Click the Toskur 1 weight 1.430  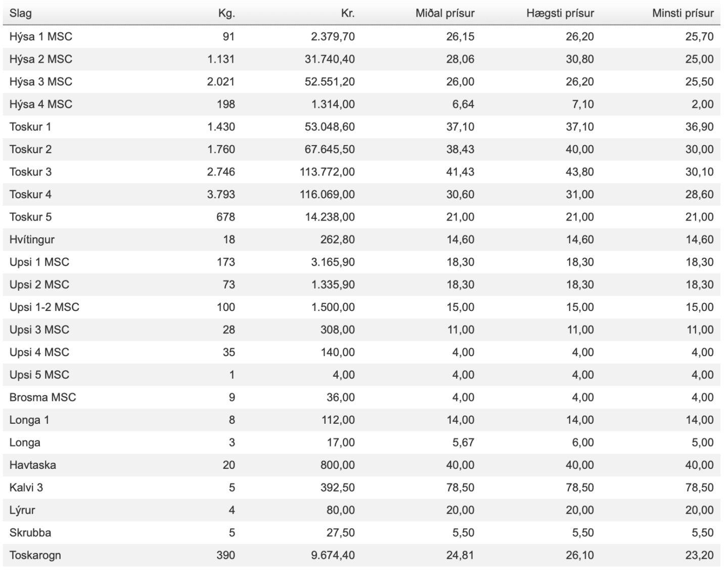tap(221, 127)
